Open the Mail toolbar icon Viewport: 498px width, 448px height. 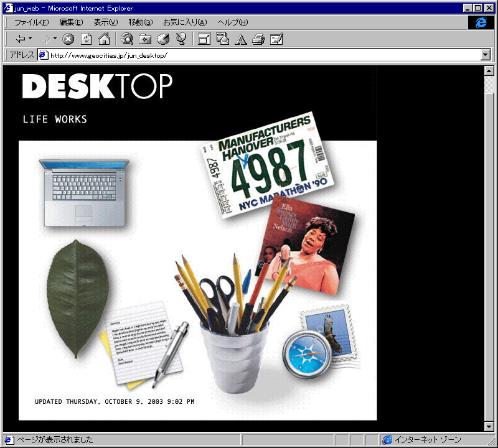pos(222,39)
